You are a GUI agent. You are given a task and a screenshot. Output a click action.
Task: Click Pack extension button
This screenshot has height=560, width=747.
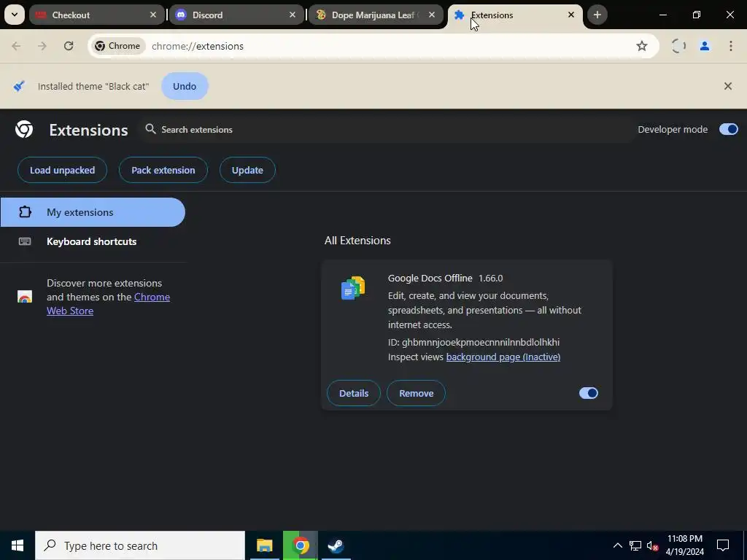163,170
